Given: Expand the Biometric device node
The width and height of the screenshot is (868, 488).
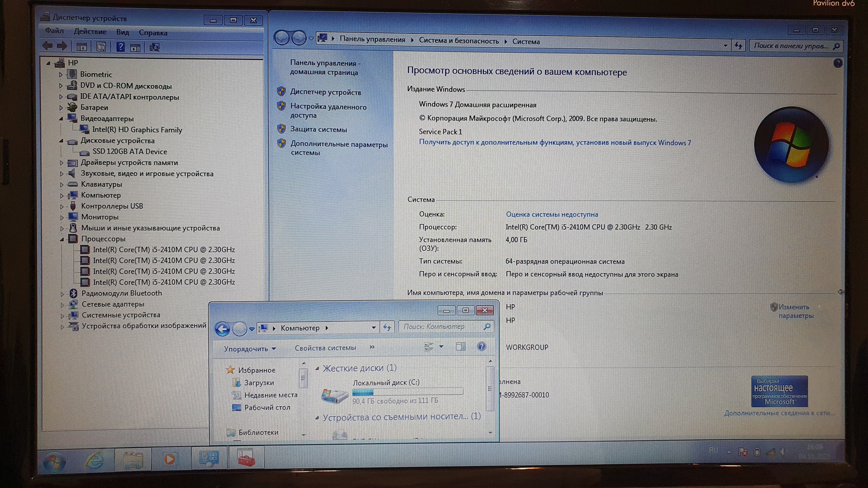Looking at the screenshot, I should pos(61,75).
